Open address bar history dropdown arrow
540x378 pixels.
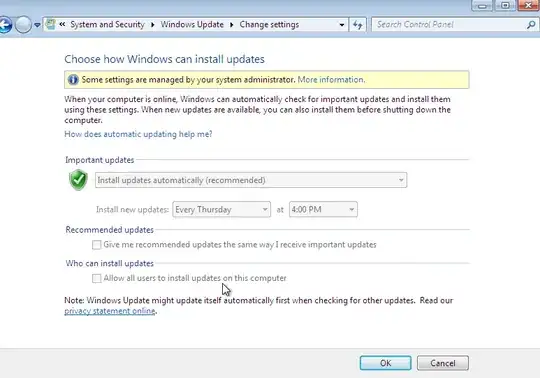pyautogui.click(x=342, y=25)
